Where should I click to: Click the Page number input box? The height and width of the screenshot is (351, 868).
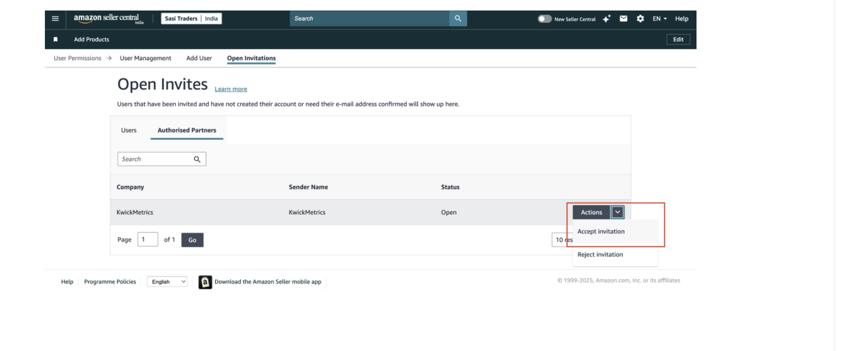click(148, 239)
